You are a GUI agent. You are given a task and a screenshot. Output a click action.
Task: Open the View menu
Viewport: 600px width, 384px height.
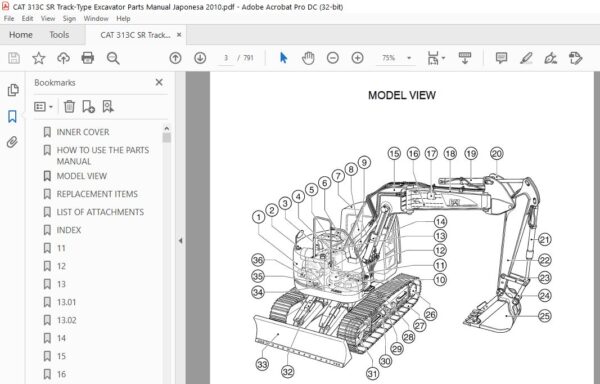[x=48, y=18]
